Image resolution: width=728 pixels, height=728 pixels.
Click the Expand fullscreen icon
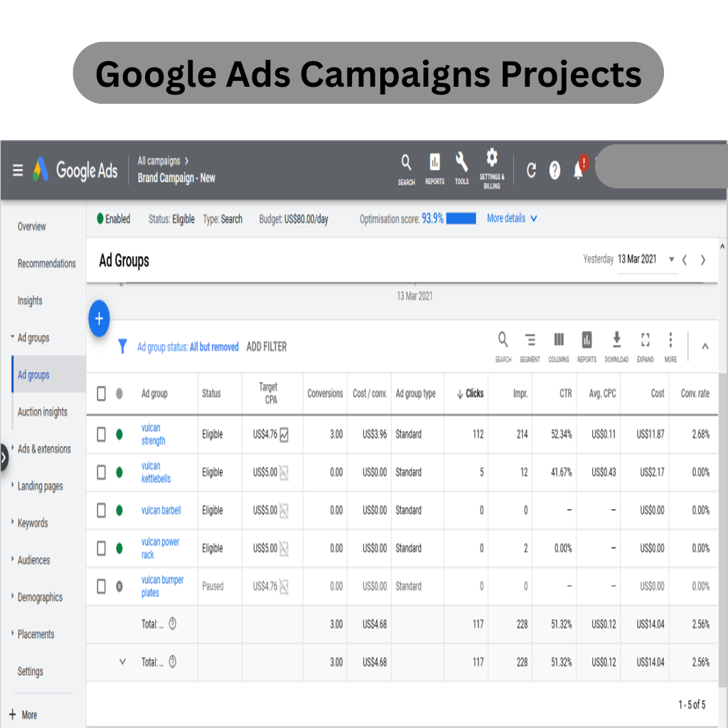646,347
